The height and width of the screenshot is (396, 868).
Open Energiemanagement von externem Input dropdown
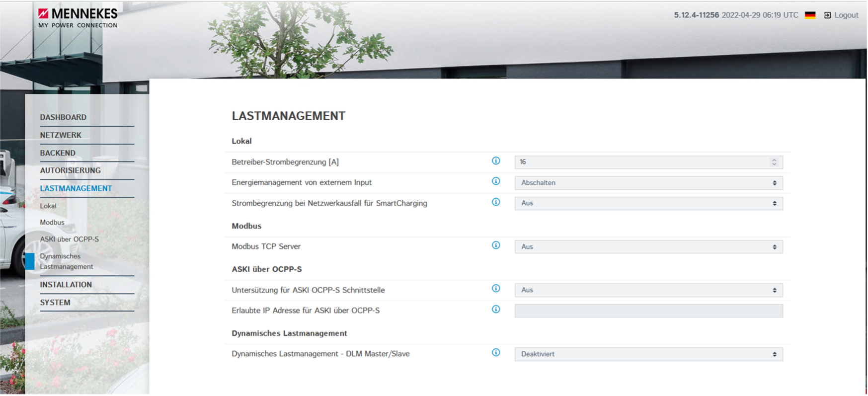[648, 183]
